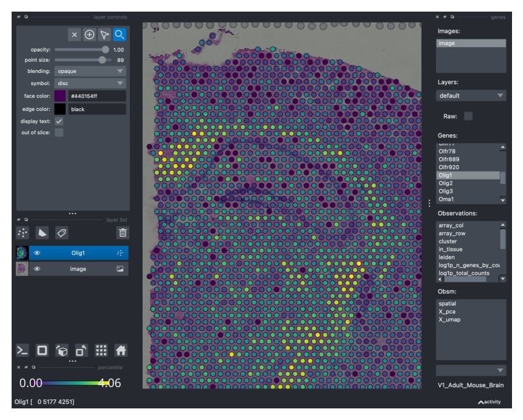
Task: Create a new labels layer
Action: coord(61,233)
